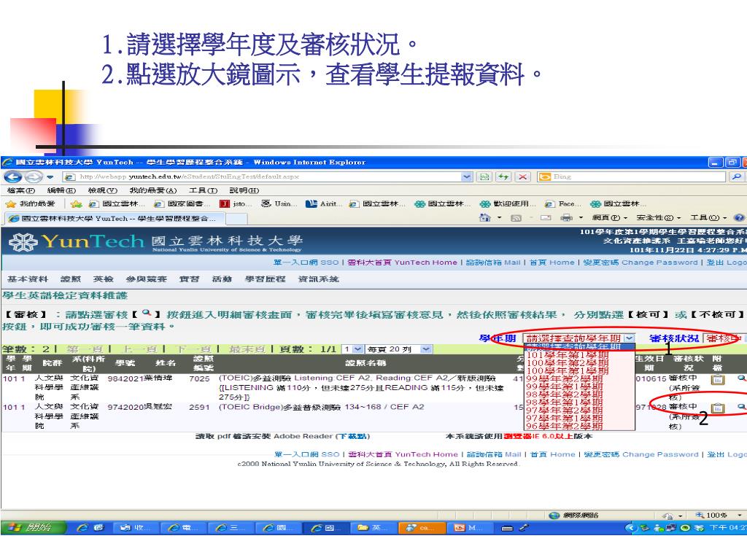Click the Adobe Reader 下載點 link

353,436
